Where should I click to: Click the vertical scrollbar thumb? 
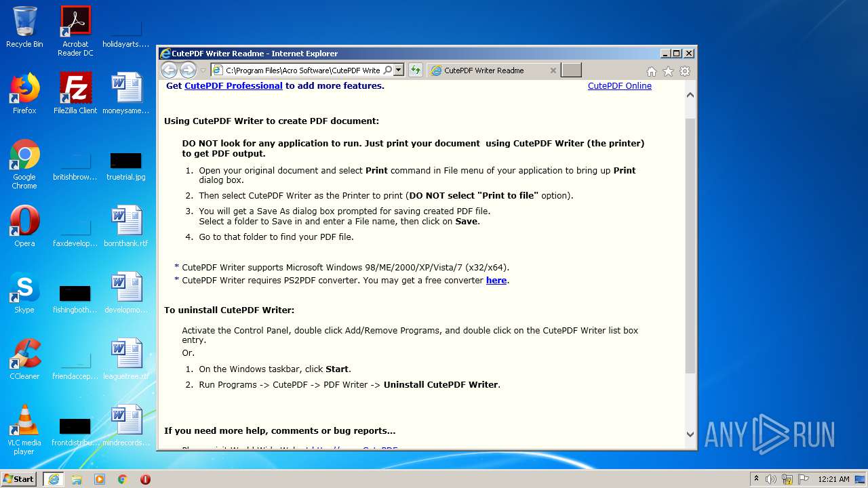[690, 245]
